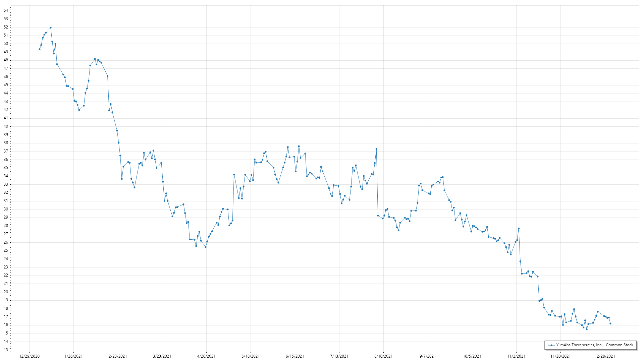Click the 13 label on the y-axis
644x362 pixels.
point(6,350)
